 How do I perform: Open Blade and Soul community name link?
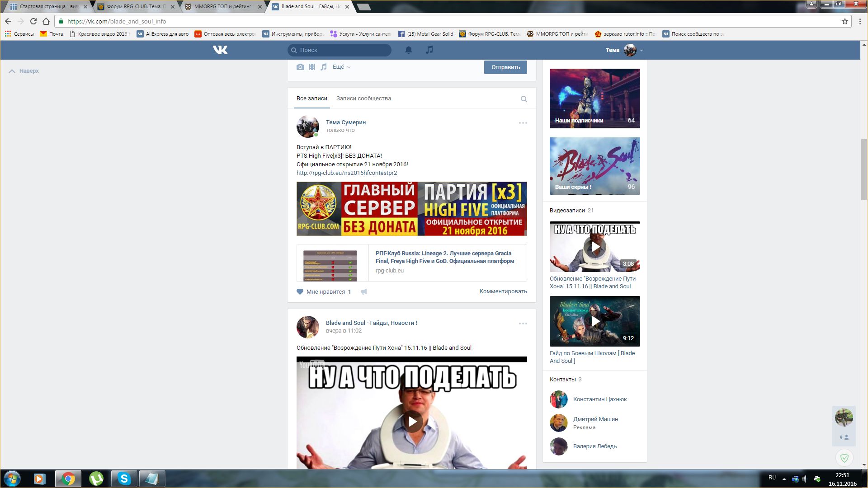[x=372, y=323]
